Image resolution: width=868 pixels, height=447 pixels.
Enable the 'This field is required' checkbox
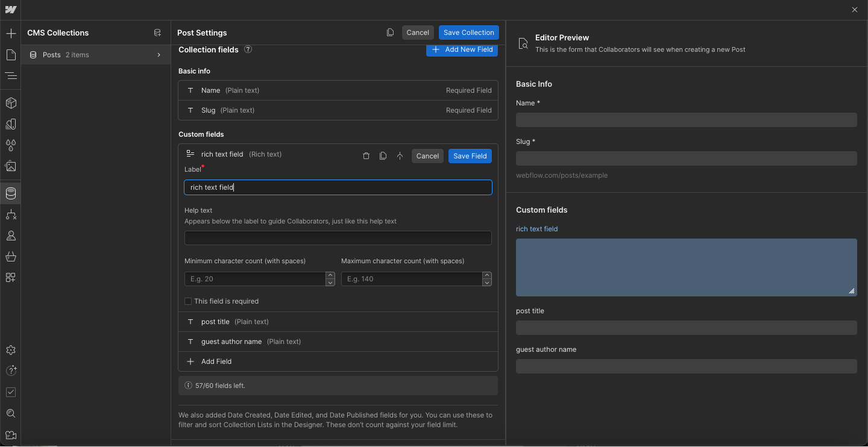(187, 301)
